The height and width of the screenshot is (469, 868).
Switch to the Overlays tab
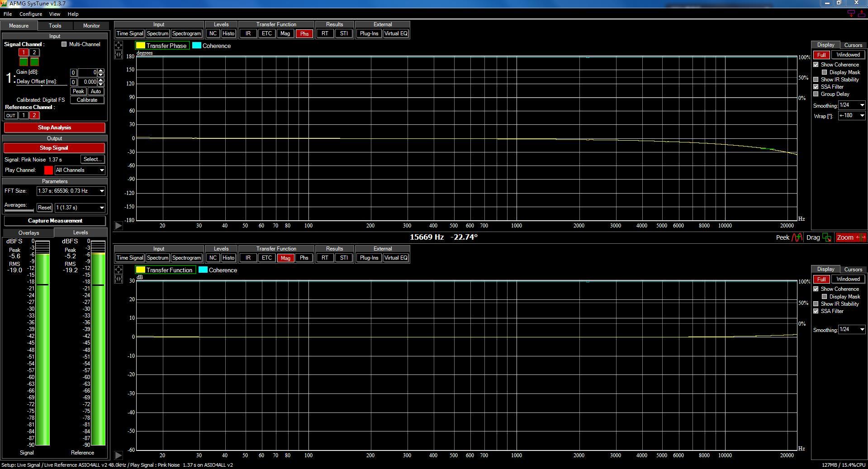tap(28, 232)
